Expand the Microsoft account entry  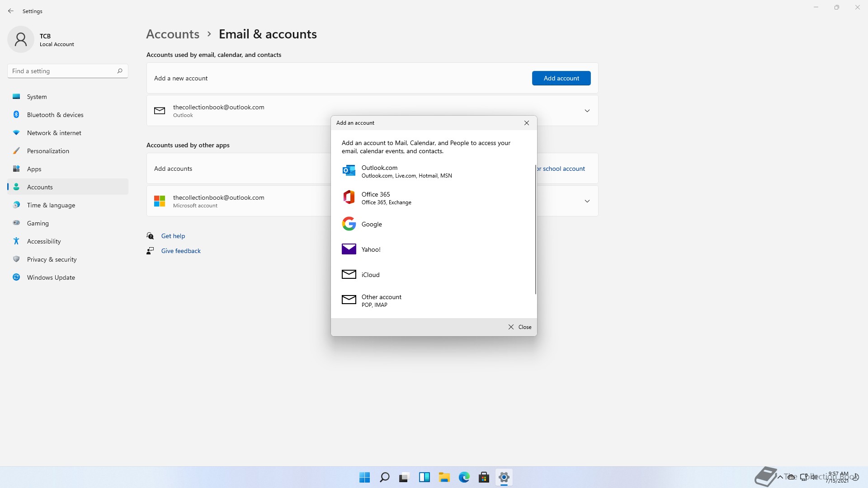pyautogui.click(x=587, y=201)
